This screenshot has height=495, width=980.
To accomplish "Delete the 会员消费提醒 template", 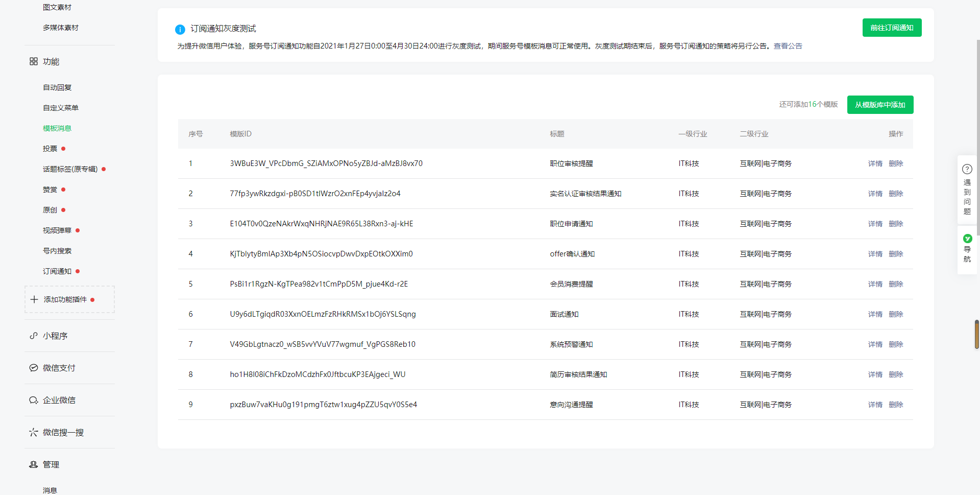I will tap(896, 284).
